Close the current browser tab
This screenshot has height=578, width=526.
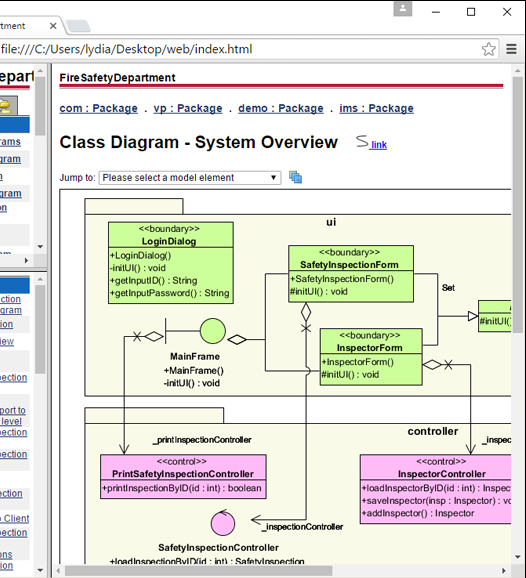pyautogui.click(x=53, y=26)
